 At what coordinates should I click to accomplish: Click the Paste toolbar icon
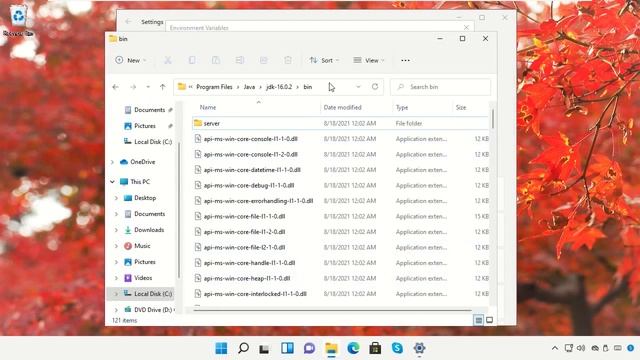tap(216, 60)
